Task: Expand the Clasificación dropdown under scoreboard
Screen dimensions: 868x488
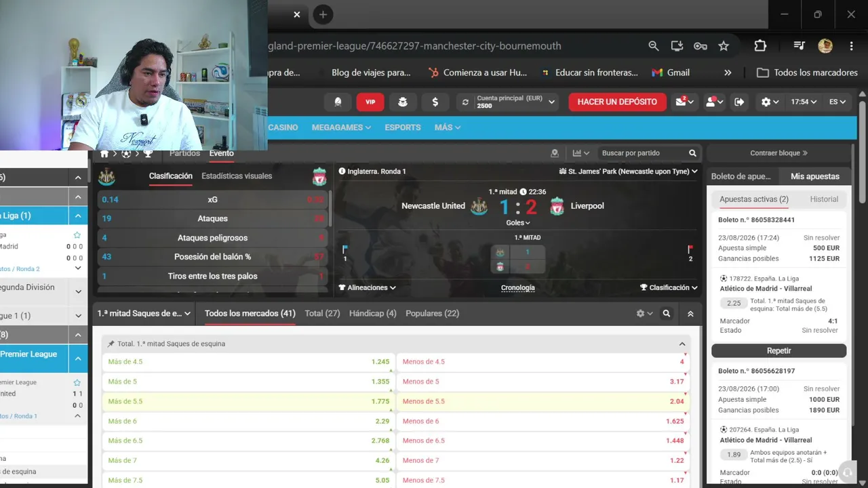Action: (x=669, y=287)
